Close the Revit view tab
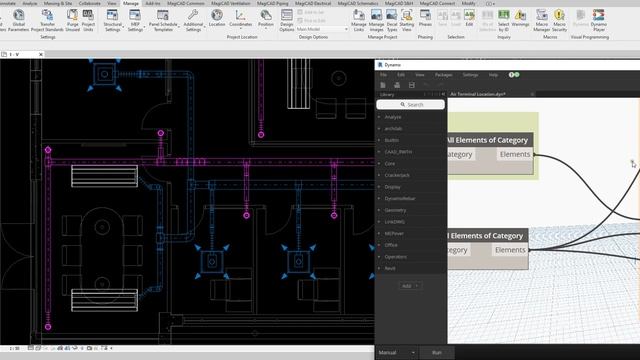Viewport: 640px width, 360px height. 41,54
